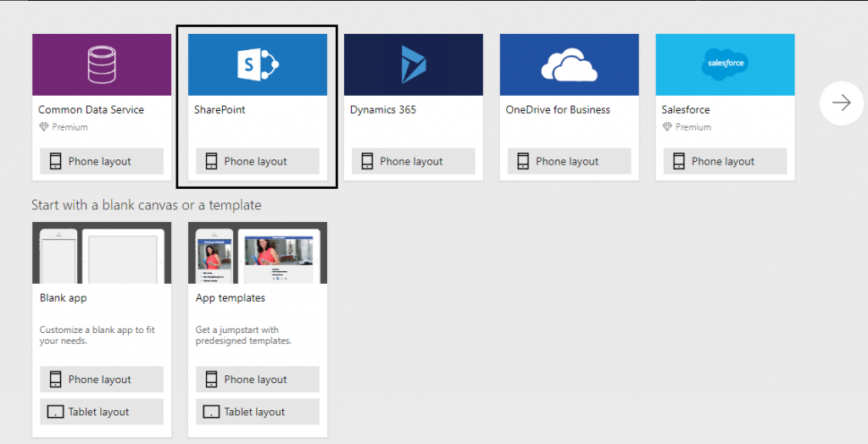This screenshot has width=868, height=444.
Task: Click the SharePoint logo icon
Action: tap(258, 64)
